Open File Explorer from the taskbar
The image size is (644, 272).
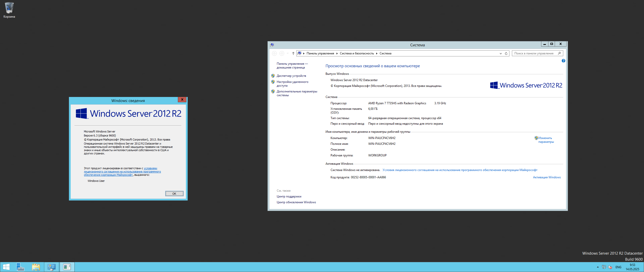[36, 267]
